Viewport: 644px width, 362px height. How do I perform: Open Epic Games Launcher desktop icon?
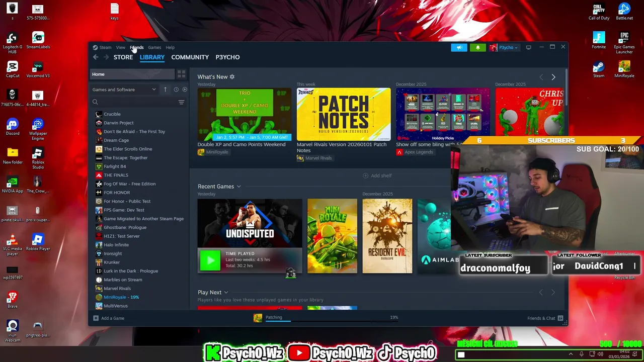pyautogui.click(x=624, y=42)
